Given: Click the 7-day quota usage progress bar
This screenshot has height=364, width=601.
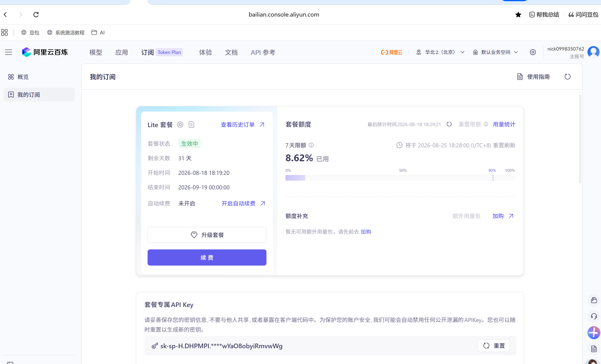Looking at the screenshot, I should point(400,178).
